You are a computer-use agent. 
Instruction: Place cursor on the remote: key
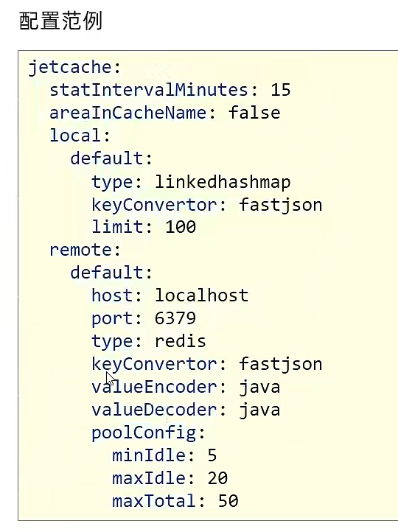click(85, 250)
